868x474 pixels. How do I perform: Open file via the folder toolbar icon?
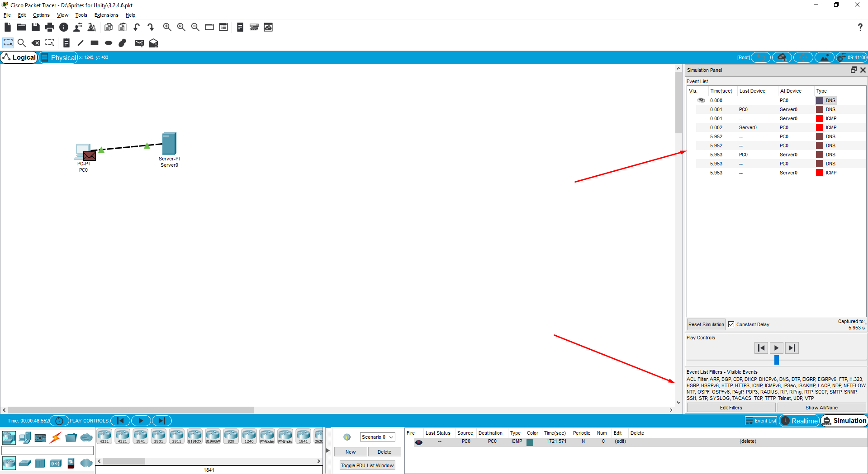[x=21, y=27]
